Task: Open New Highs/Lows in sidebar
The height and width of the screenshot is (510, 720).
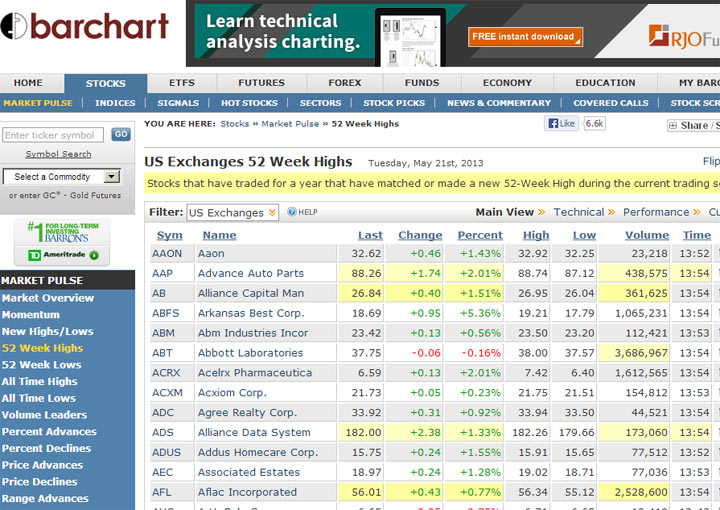Action: pos(48,331)
